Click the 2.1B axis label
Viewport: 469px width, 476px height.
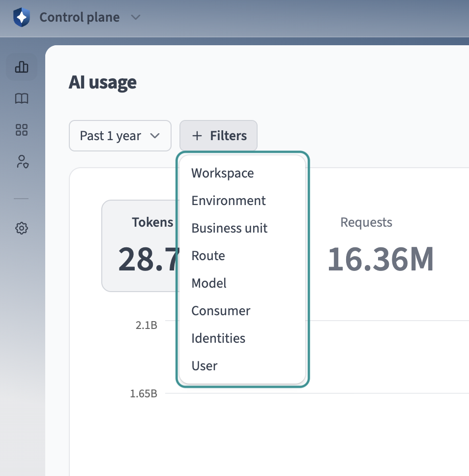click(147, 325)
